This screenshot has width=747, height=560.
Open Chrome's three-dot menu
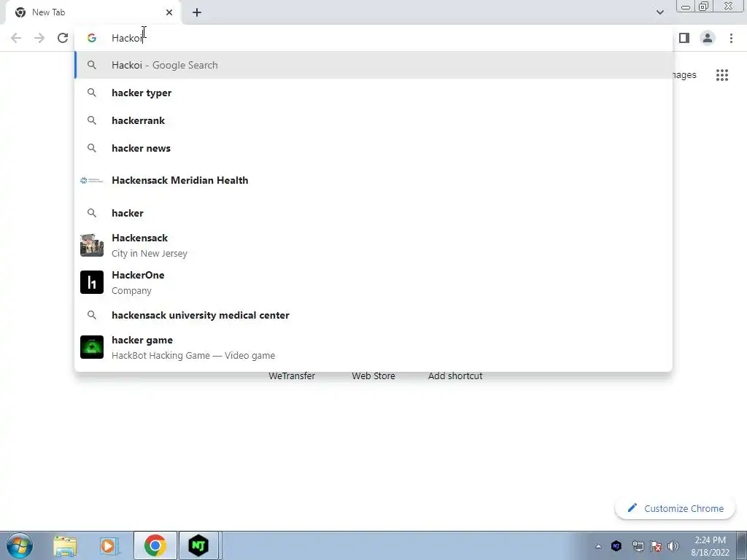point(731,38)
